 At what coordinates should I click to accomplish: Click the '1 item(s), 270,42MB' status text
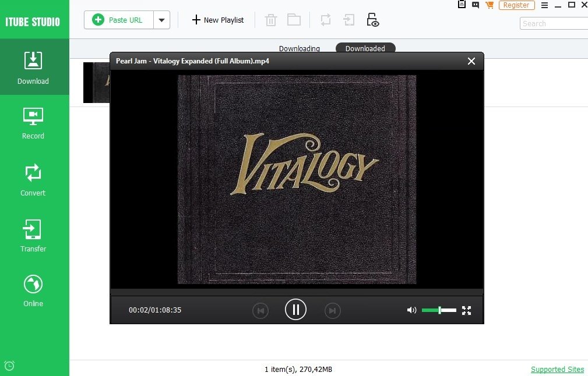[298, 369]
